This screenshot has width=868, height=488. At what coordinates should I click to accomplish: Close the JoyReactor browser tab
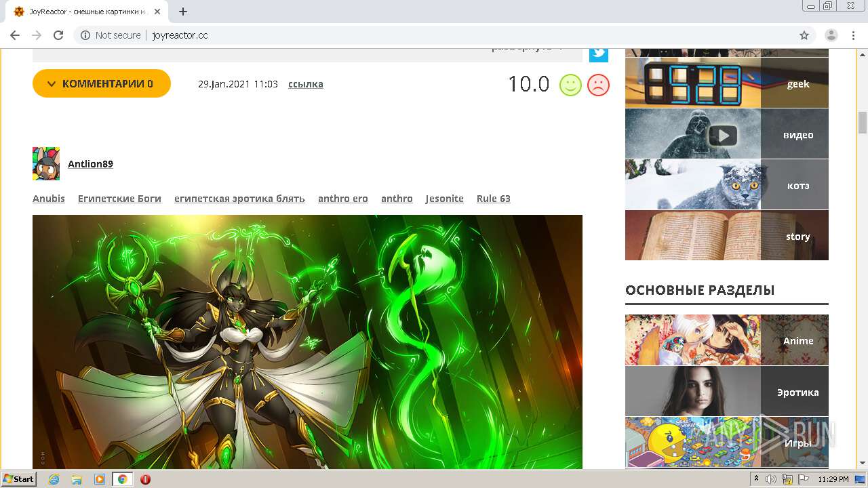tap(157, 12)
